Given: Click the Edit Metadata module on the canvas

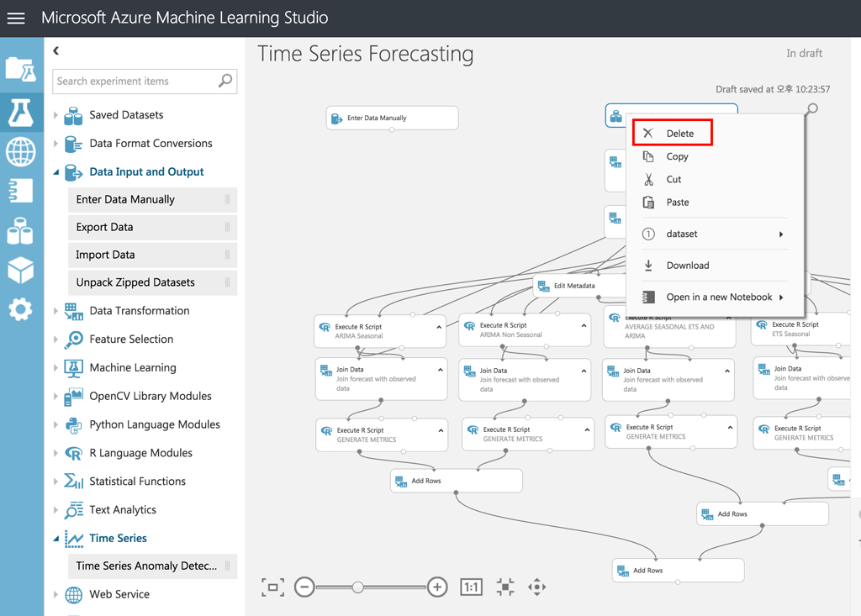Looking at the screenshot, I should point(580,286).
